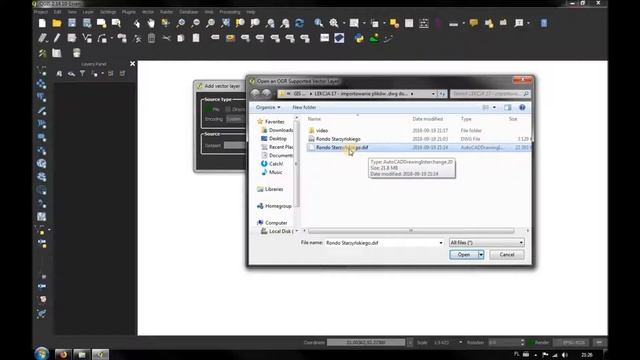
Task: Select the Identify Features tool
Action: click(319, 23)
